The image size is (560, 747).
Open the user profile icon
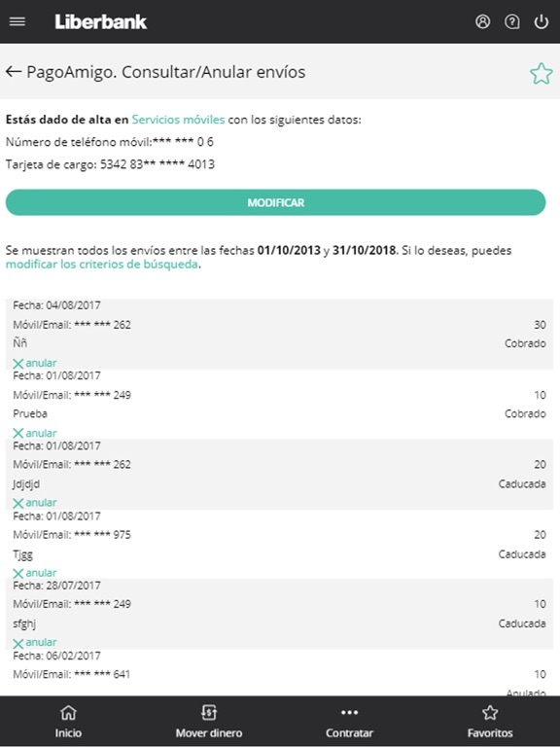pyautogui.click(x=482, y=21)
